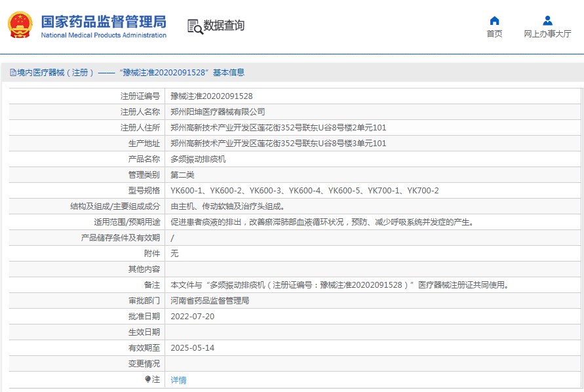The image size is (584, 392).
Task: Click the national emblem logo
Action: [x=20, y=25]
